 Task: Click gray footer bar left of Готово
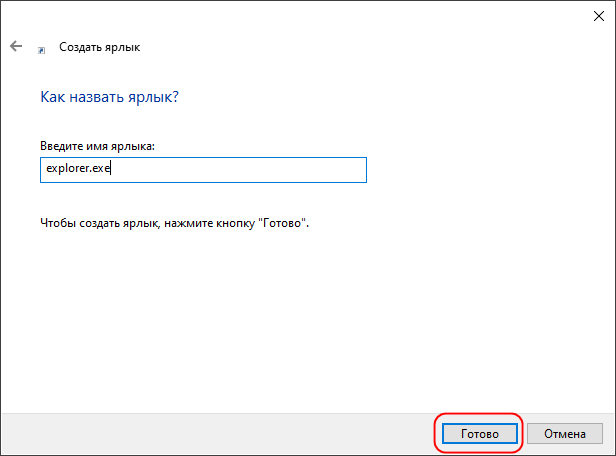click(216, 434)
